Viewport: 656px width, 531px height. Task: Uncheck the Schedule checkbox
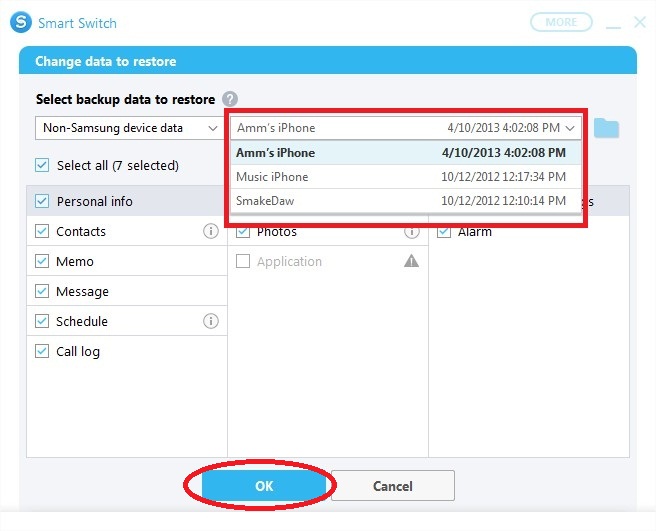42,321
